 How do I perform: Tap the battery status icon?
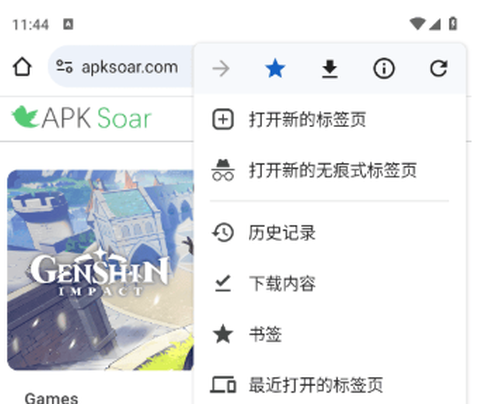pyautogui.click(x=453, y=24)
